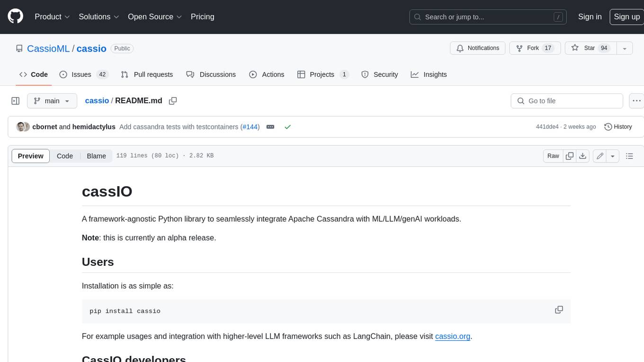View the green commit status checkmark
The image size is (644, 362).
(287, 127)
